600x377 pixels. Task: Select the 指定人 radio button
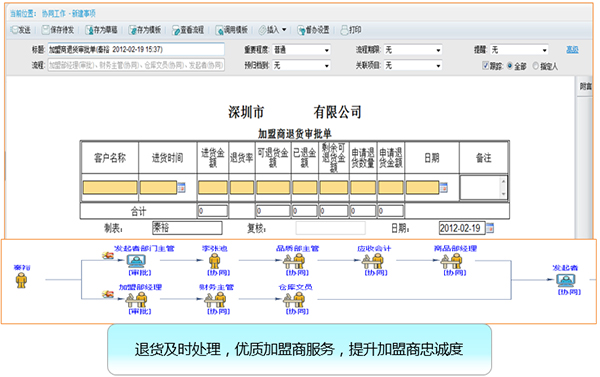pos(536,65)
